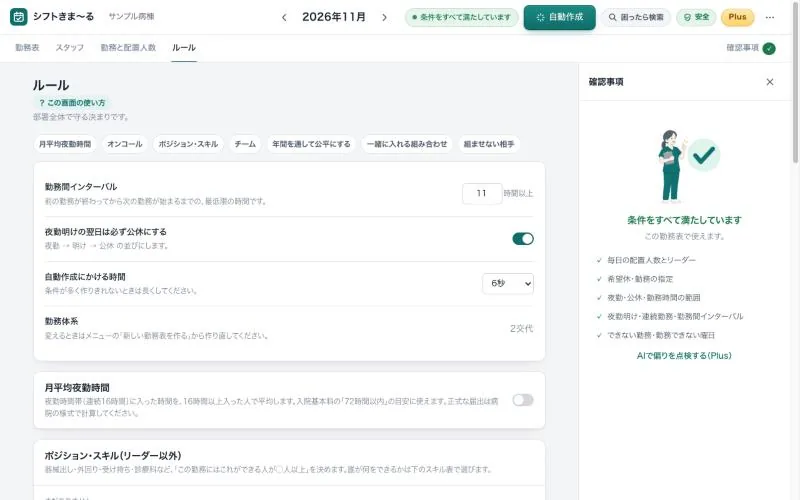Jump to 一緒に入れる組み合わせ chip
Image resolution: width=800 pixels, height=500 pixels.
click(407, 144)
